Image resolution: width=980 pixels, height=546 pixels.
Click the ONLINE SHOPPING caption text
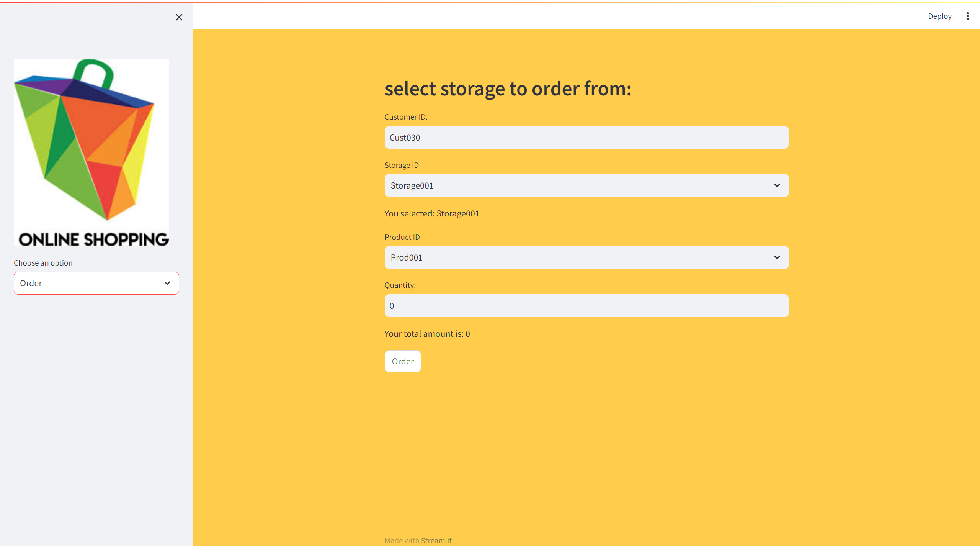point(93,239)
